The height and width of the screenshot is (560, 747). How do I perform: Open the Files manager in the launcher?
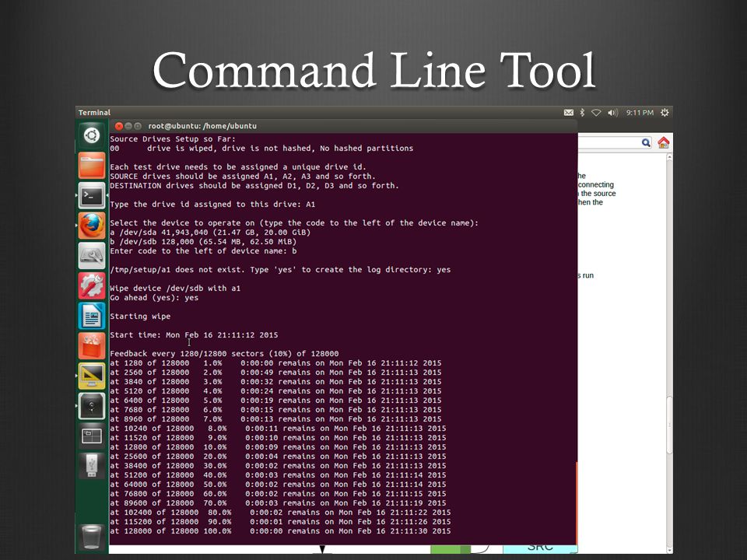pyautogui.click(x=92, y=165)
